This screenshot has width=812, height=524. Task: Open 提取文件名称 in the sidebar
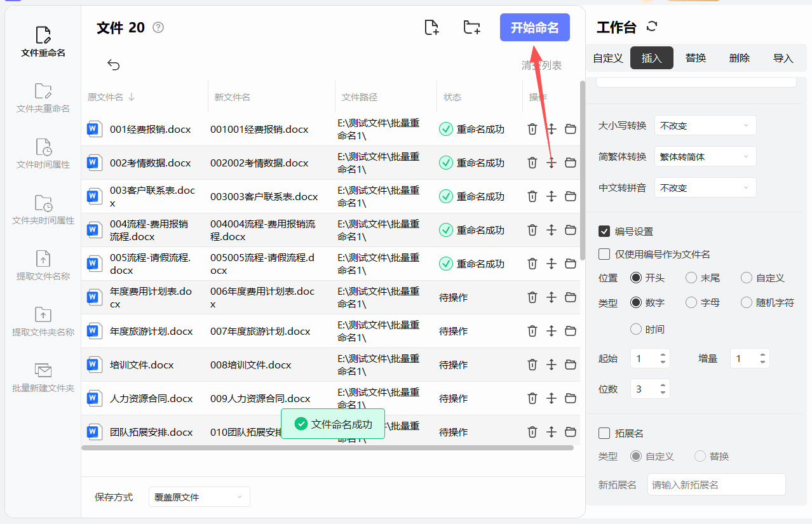[x=43, y=265]
